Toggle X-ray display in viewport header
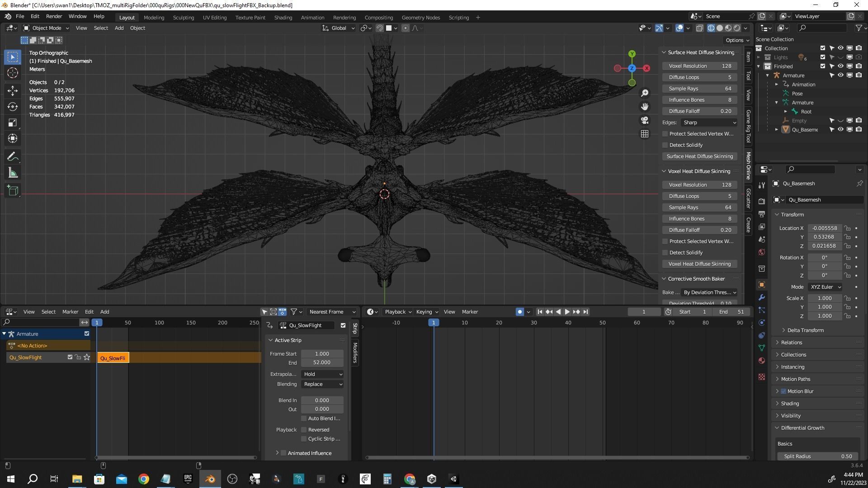Viewport: 868px width, 488px height. (699, 28)
